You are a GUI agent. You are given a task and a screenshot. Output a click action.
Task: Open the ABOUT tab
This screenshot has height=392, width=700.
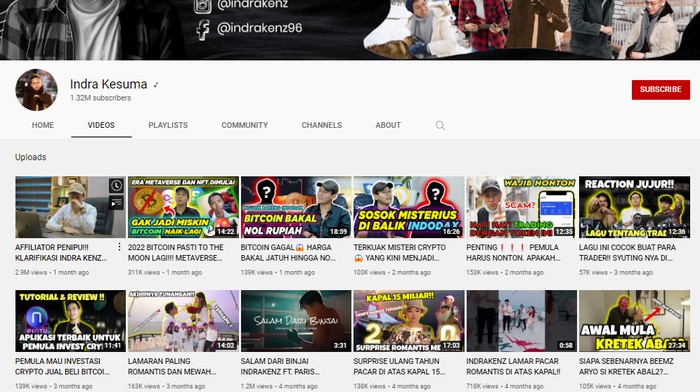coord(388,125)
